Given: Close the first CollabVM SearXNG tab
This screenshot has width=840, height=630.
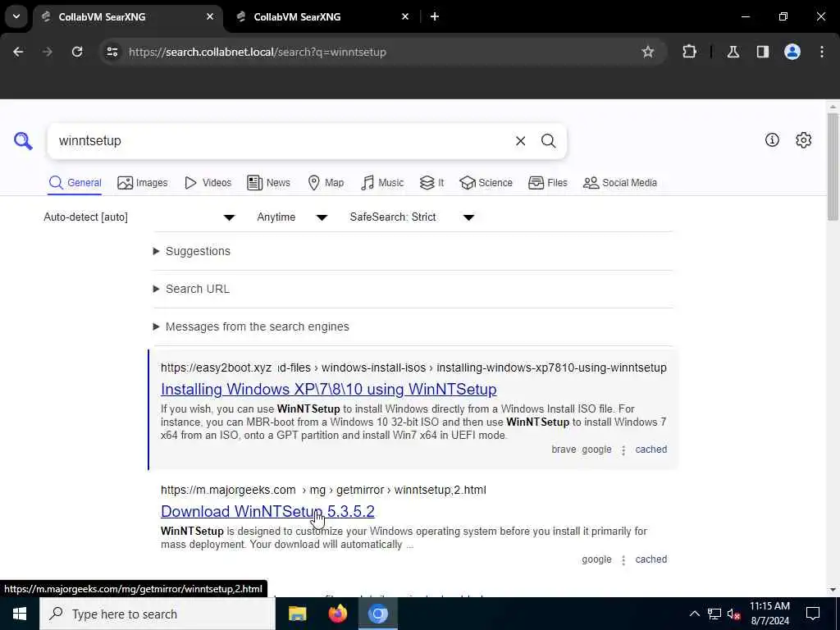Looking at the screenshot, I should (210, 16).
